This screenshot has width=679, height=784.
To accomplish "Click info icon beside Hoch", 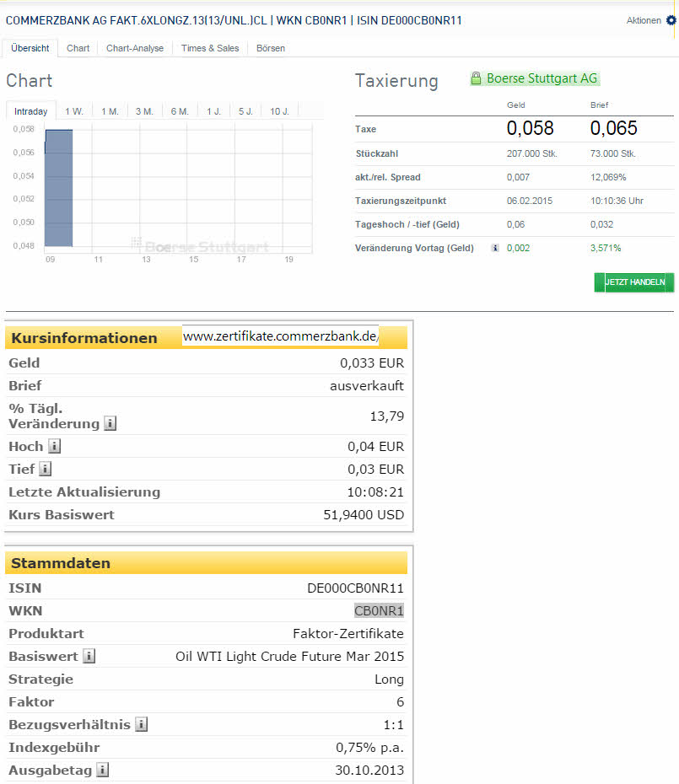I will tap(54, 446).
